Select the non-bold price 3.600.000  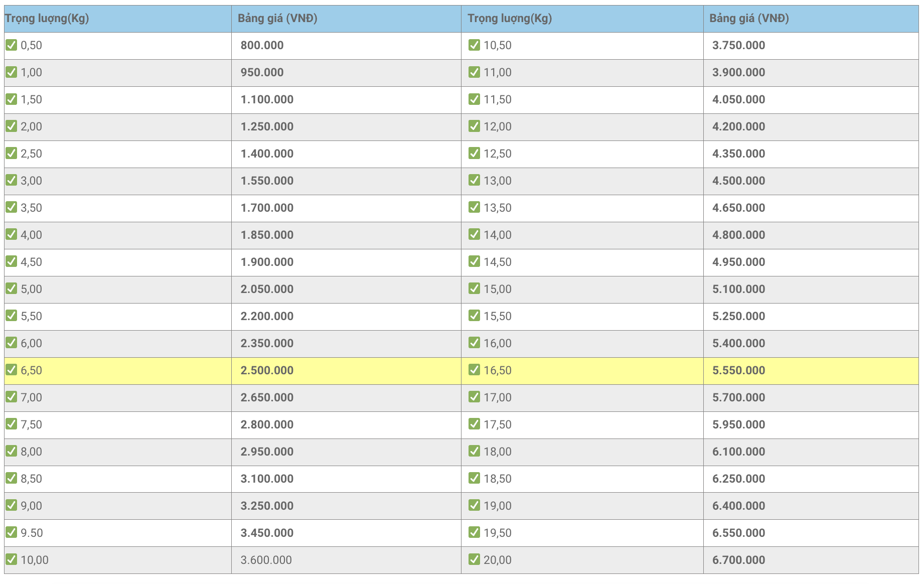[x=266, y=560]
